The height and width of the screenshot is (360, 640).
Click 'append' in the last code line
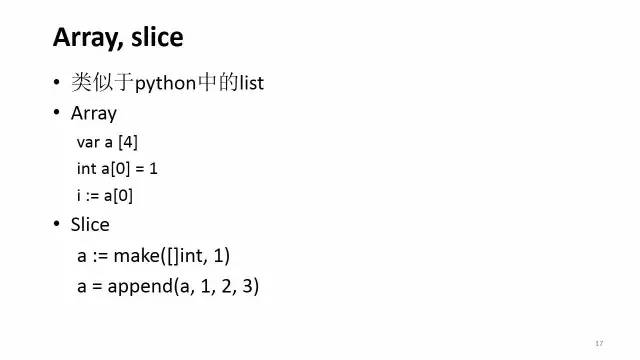(x=140, y=287)
